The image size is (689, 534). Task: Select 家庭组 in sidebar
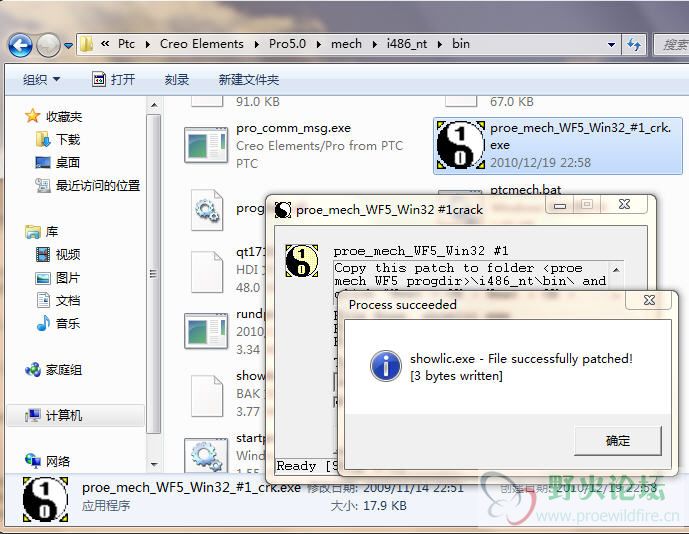pyautogui.click(x=64, y=370)
